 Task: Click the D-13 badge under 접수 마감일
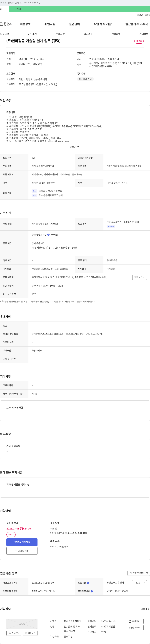coord(11,535)
